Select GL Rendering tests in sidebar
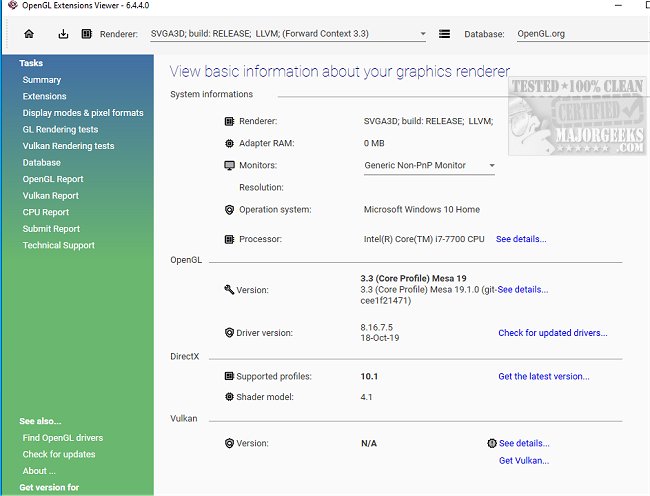The image size is (650, 496). coord(60,129)
